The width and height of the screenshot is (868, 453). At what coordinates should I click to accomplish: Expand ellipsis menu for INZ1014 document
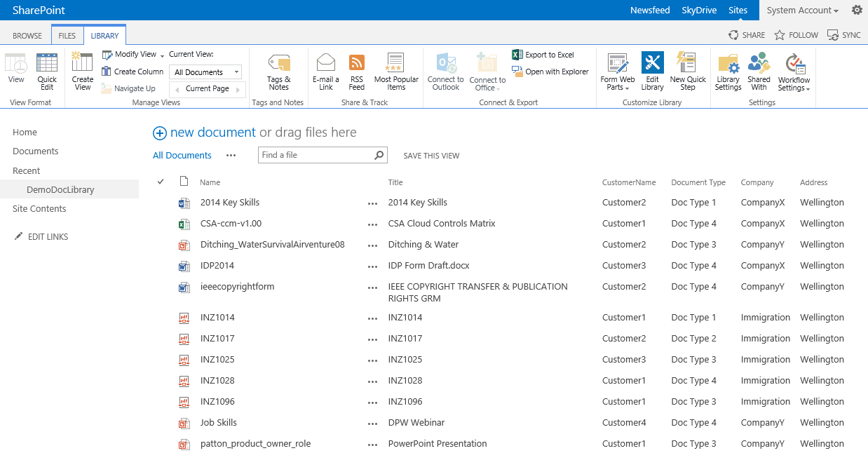coord(372,318)
